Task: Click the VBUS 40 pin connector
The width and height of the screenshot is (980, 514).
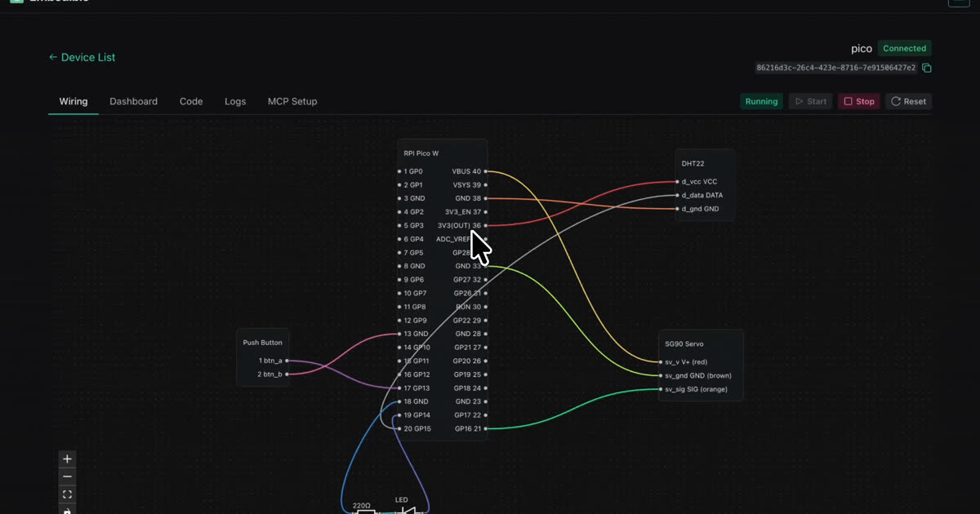Action: (x=486, y=171)
